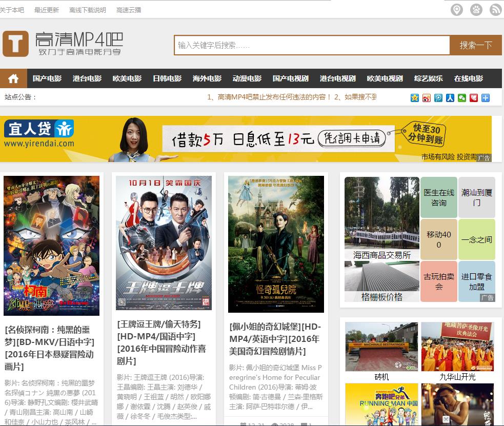
Task: Open 港台电视剧 menu item
Action: coord(338,78)
